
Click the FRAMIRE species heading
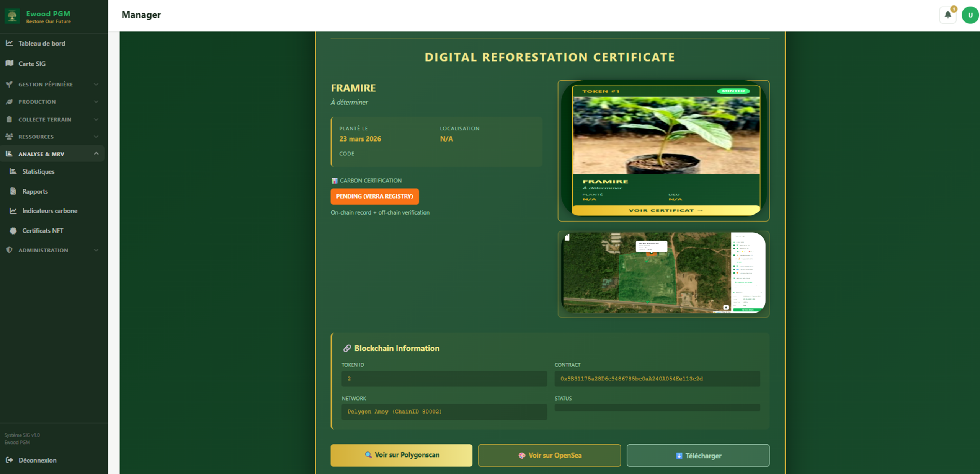click(x=353, y=88)
